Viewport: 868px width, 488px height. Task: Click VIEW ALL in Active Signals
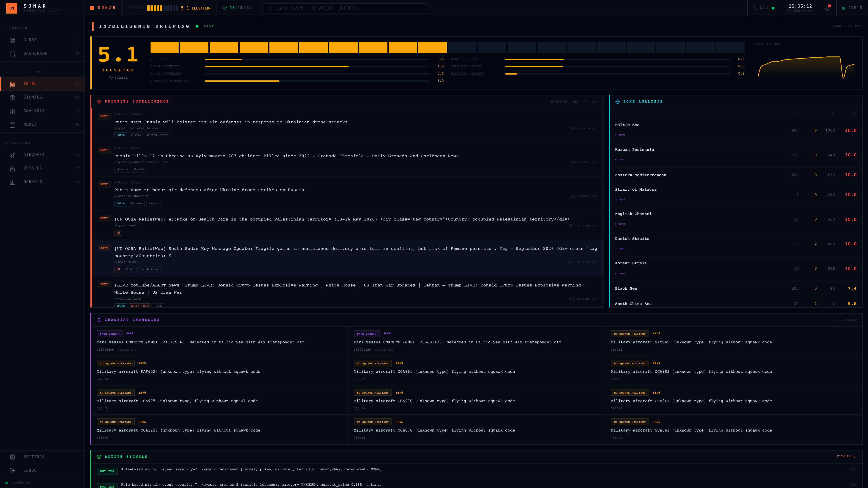(846, 456)
